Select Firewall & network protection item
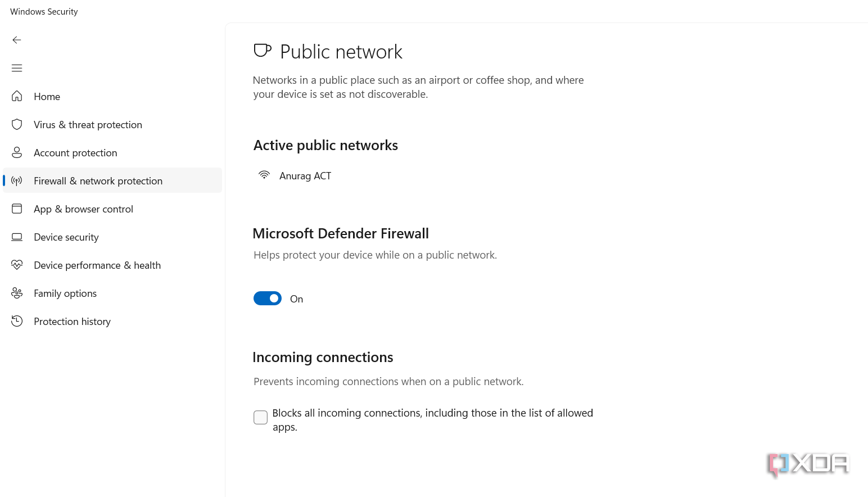Viewport: 868px width, 497px height. 112,180
